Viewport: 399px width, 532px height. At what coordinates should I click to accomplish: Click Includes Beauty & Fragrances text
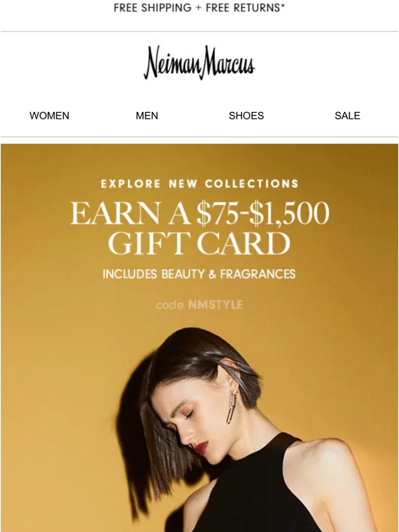199,274
